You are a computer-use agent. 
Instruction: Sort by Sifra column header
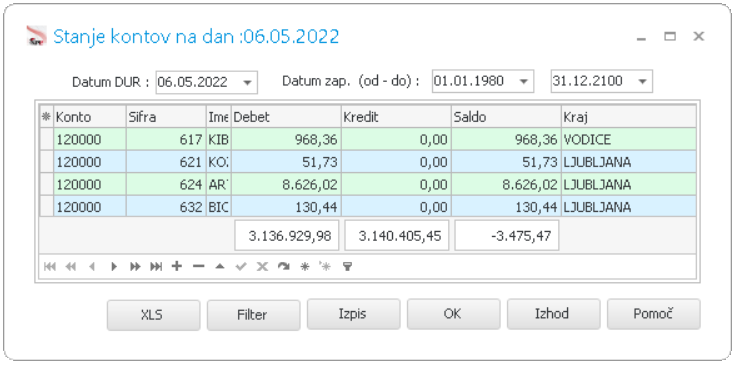(x=166, y=117)
